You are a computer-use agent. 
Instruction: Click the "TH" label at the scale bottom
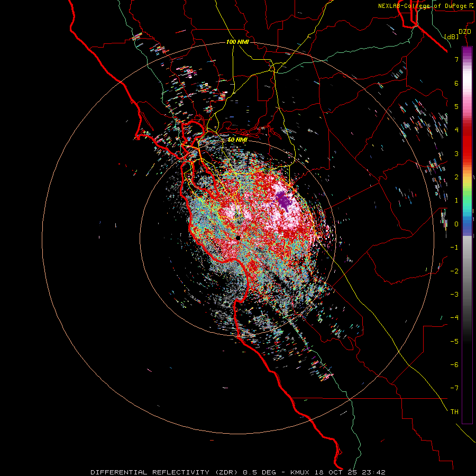454,412
